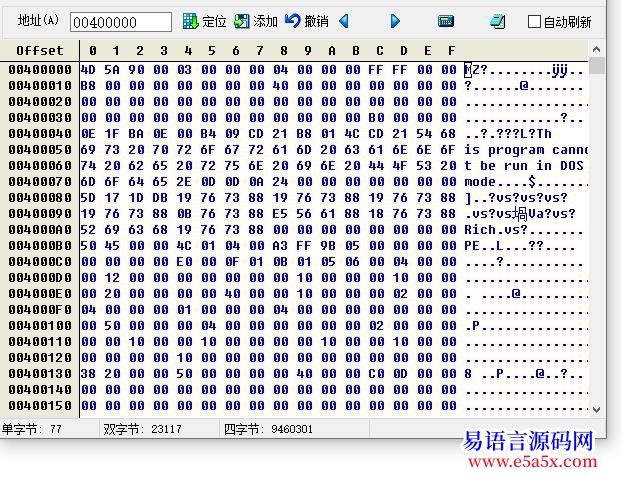
Task: Go back with left arrow icon
Action: (x=344, y=21)
